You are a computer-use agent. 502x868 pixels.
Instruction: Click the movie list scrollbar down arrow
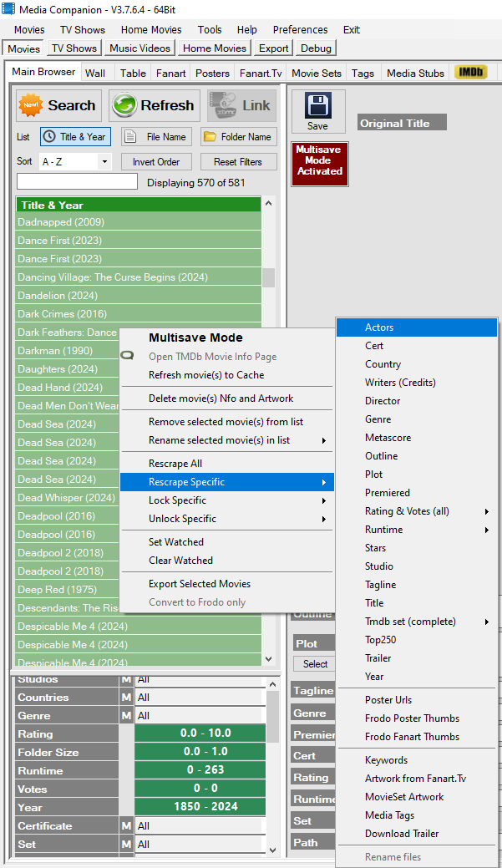coord(269,659)
